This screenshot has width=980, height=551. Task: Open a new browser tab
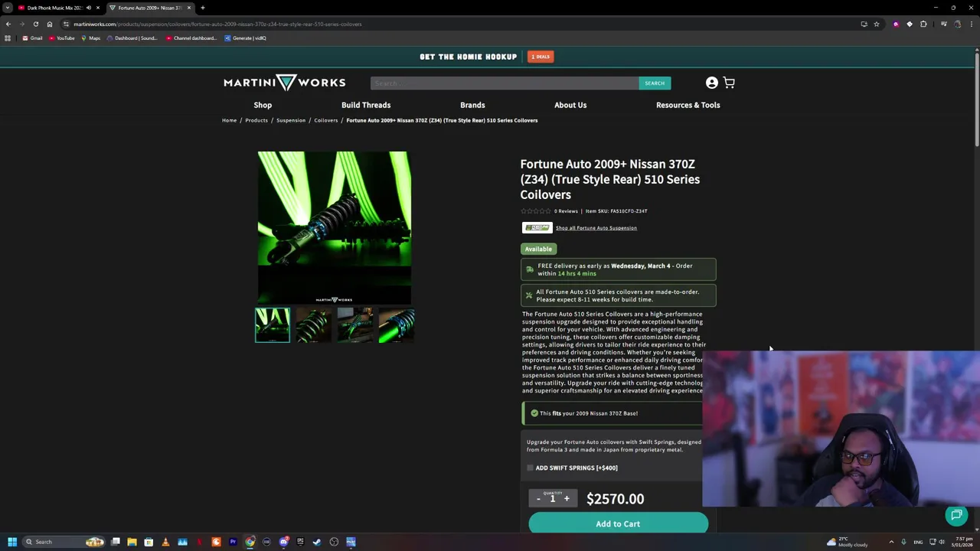[x=203, y=8]
